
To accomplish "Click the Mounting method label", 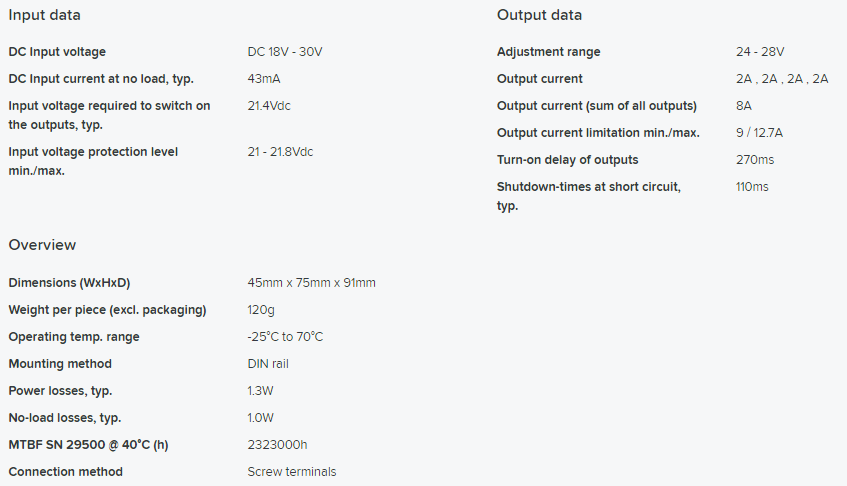I will coord(60,364).
